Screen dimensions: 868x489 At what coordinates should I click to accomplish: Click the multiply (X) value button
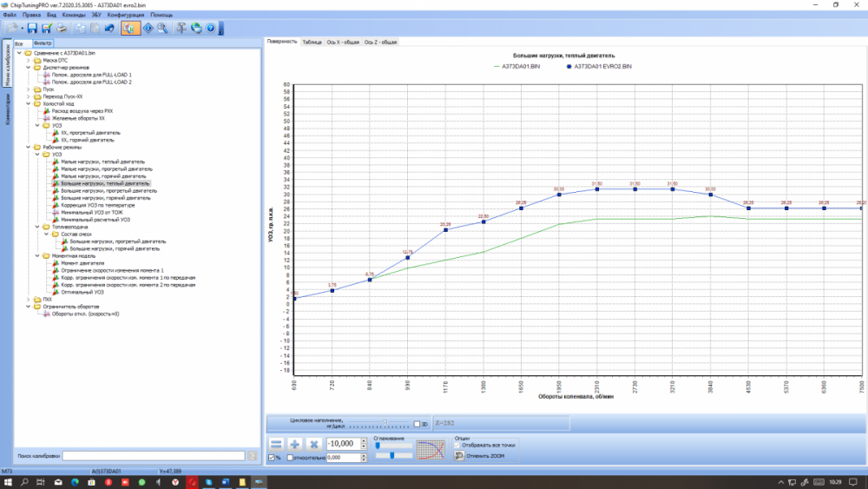click(314, 444)
